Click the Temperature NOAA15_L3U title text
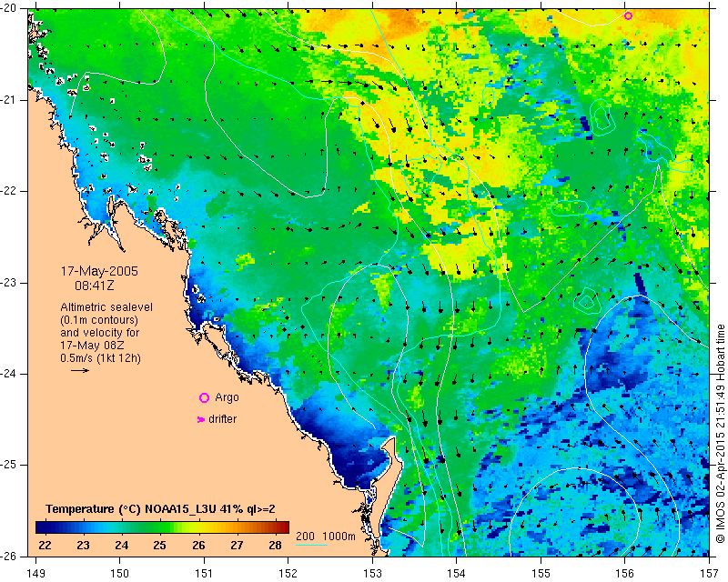The height and width of the screenshot is (582, 728). click(x=160, y=509)
